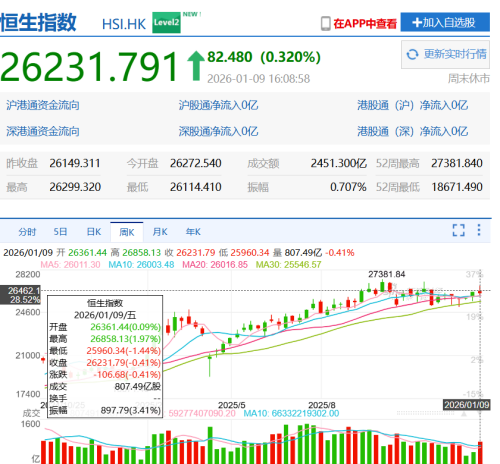Screen dimensions: 500x464
Task: Select the 日K chart tab
Action: (x=94, y=232)
